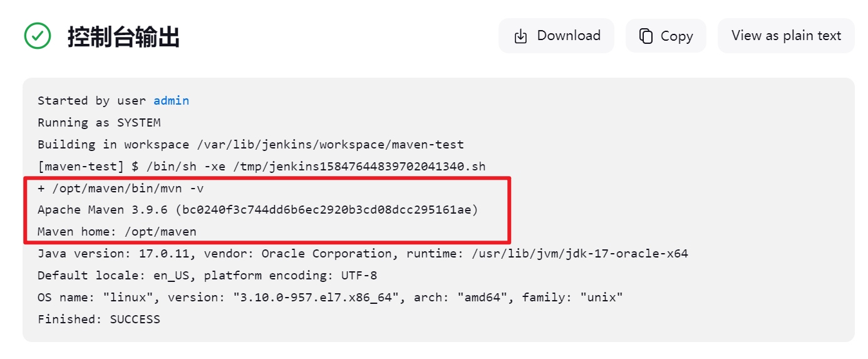Click the [maven-test] /bin/sh command line
This screenshot has height=359, width=868.
(262, 167)
